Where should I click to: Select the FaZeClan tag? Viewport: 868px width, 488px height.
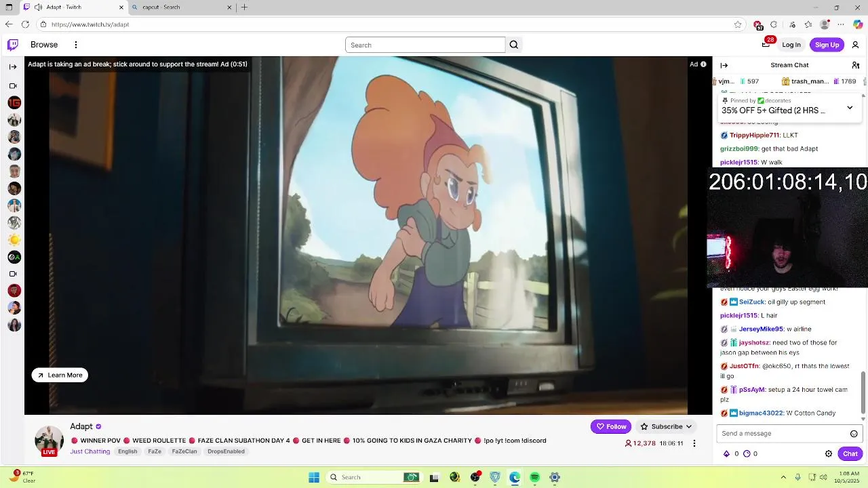click(184, 451)
